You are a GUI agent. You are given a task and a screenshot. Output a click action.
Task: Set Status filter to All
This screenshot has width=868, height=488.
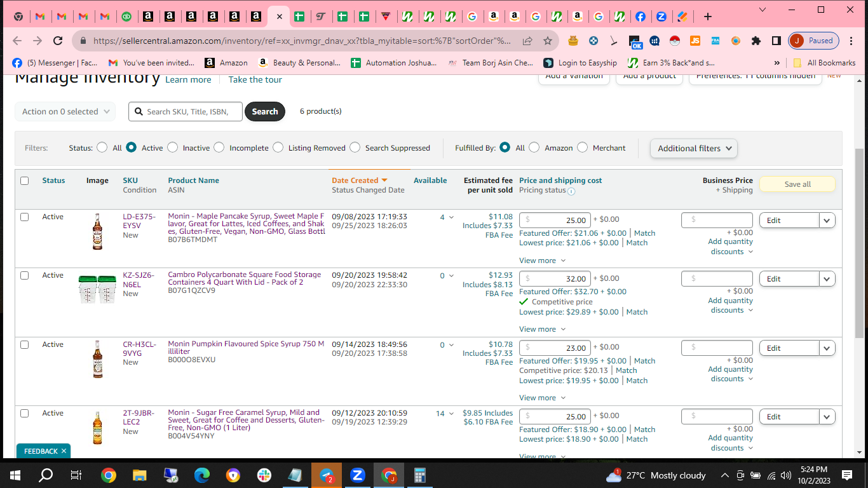click(102, 147)
